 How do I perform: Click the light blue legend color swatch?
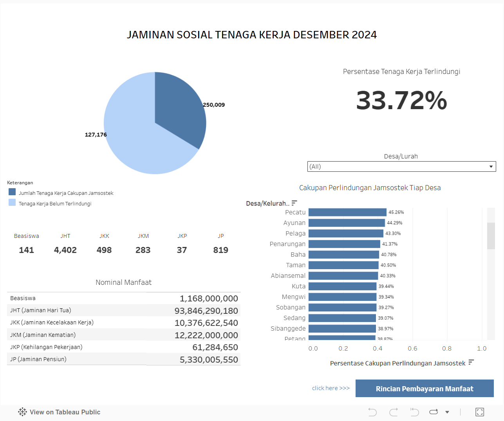tap(12, 203)
